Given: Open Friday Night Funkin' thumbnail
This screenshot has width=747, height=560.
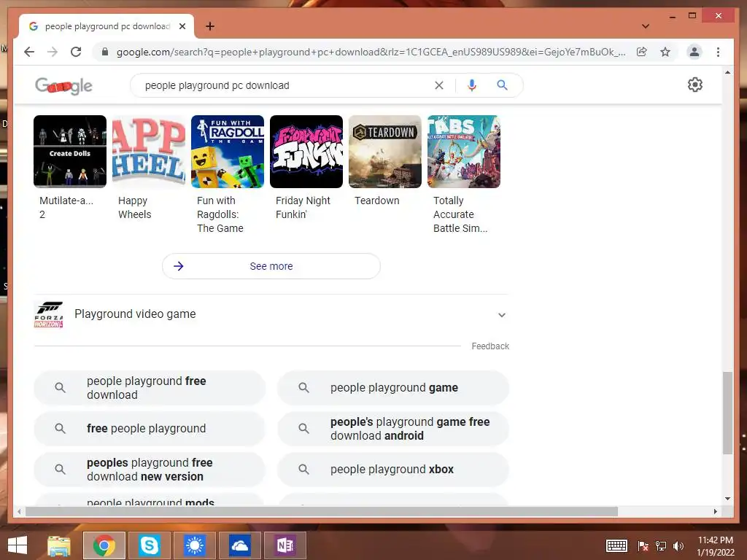Looking at the screenshot, I should 306,152.
